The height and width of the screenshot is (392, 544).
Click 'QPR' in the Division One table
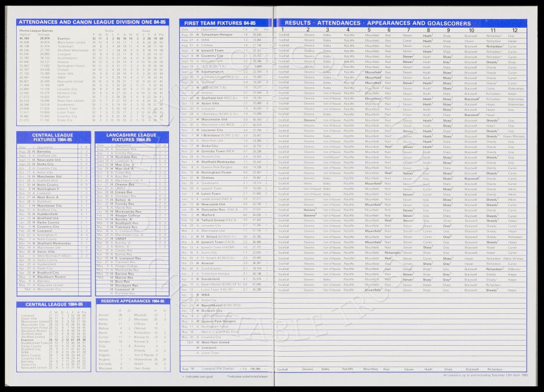click(x=60, y=85)
